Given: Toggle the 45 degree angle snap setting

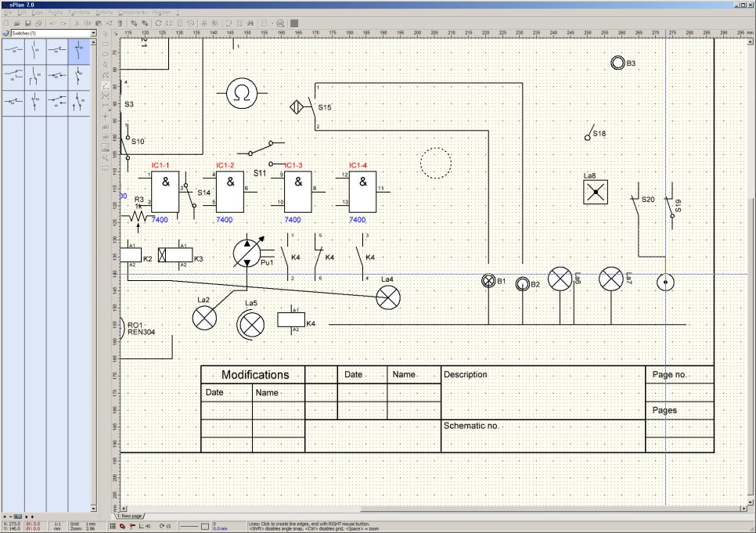Looking at the screenshot, I should [142, 525].
